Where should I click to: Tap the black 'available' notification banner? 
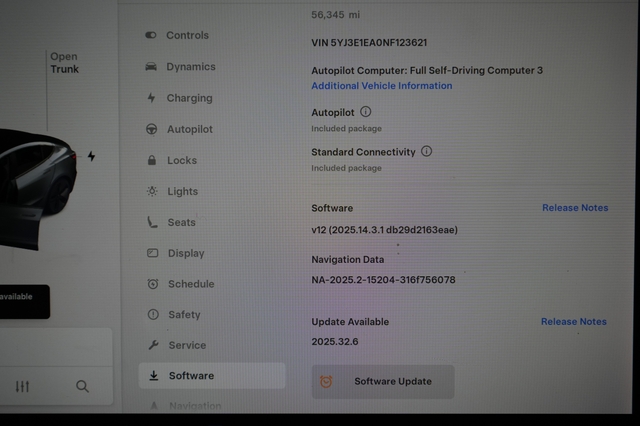[24, 302]
